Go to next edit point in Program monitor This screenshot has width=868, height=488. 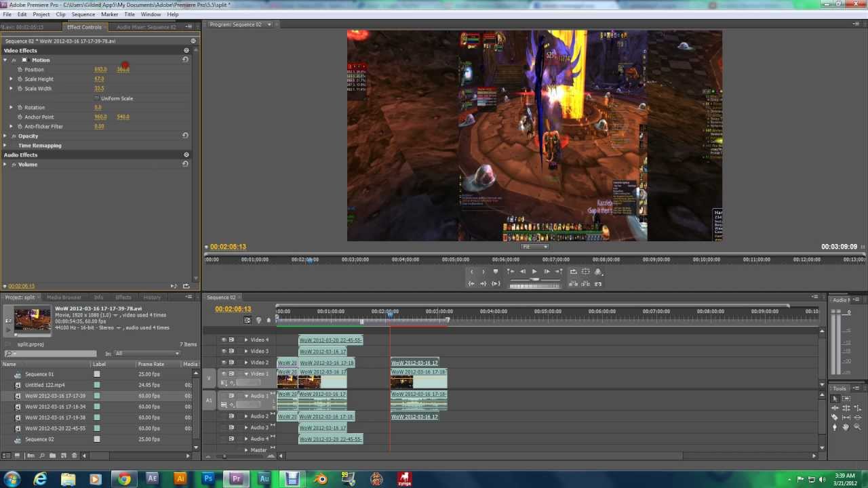pos(559,271)
